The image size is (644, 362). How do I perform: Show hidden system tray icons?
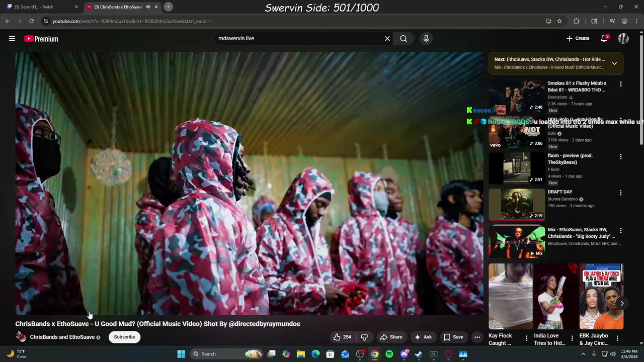point(583,354)
